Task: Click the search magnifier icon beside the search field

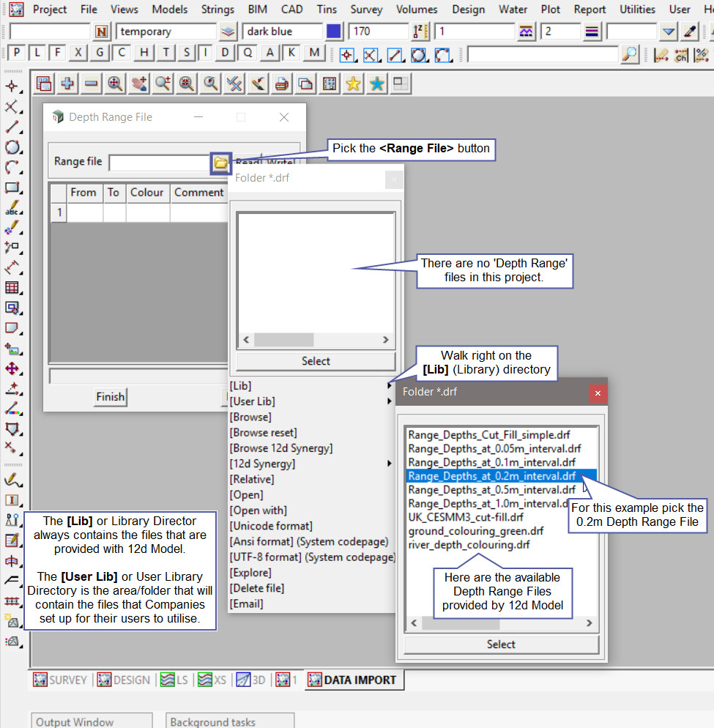Action: 629,54
